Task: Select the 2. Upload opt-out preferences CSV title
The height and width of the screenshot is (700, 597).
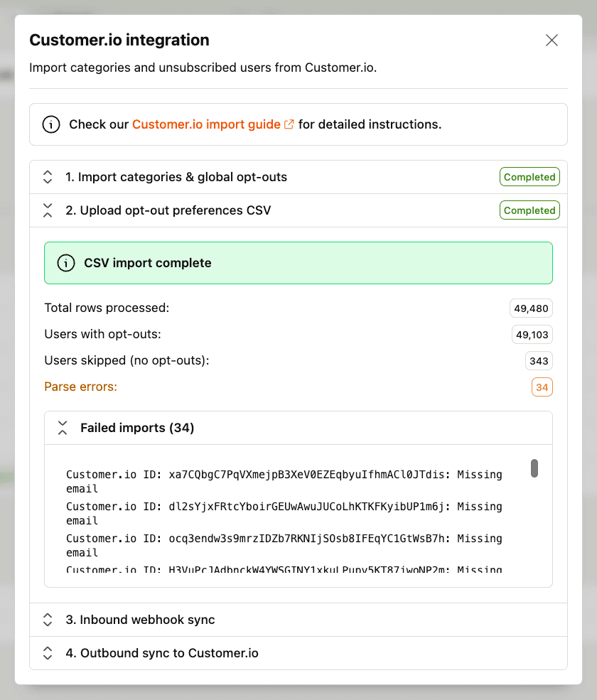Action: point(168,210)
